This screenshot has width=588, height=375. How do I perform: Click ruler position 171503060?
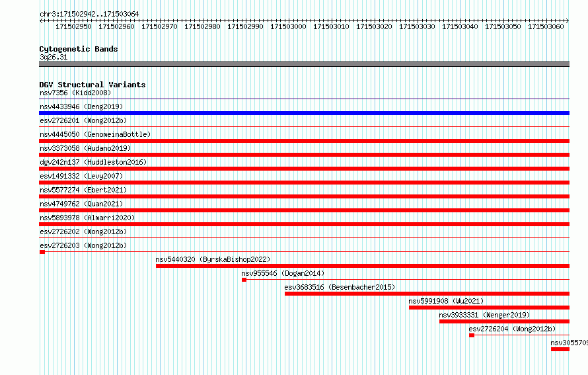point(546,26)
